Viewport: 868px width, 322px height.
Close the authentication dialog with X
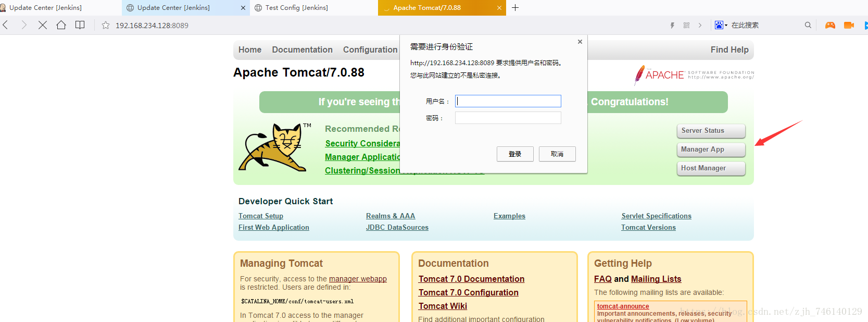[580, 42]
